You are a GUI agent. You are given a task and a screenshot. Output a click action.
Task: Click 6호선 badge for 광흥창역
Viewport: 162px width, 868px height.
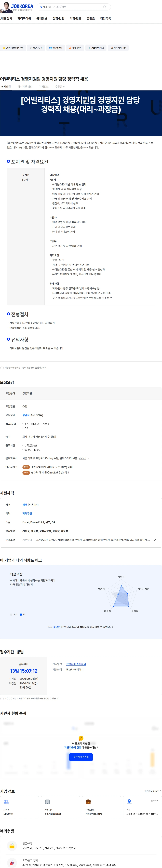(x=26, y=467)
